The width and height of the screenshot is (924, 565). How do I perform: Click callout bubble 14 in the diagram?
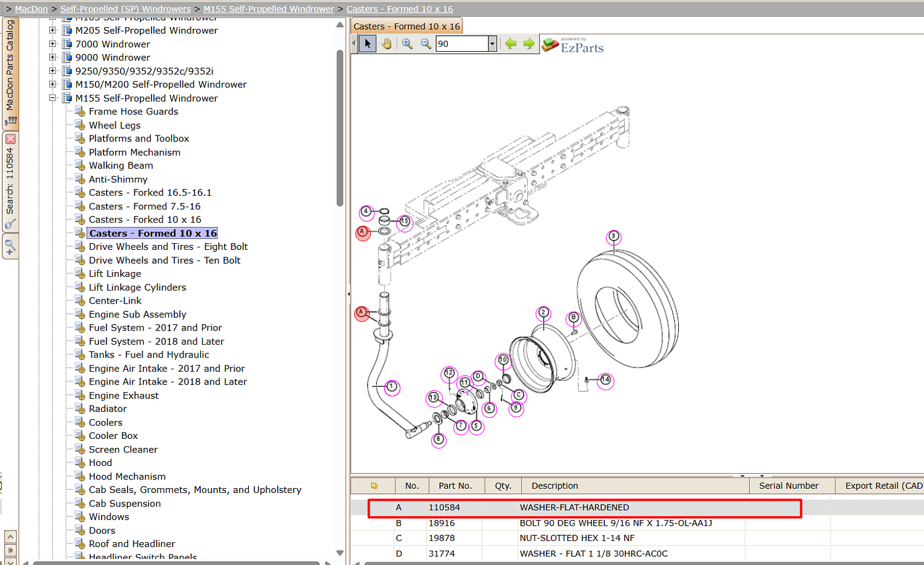606,380
